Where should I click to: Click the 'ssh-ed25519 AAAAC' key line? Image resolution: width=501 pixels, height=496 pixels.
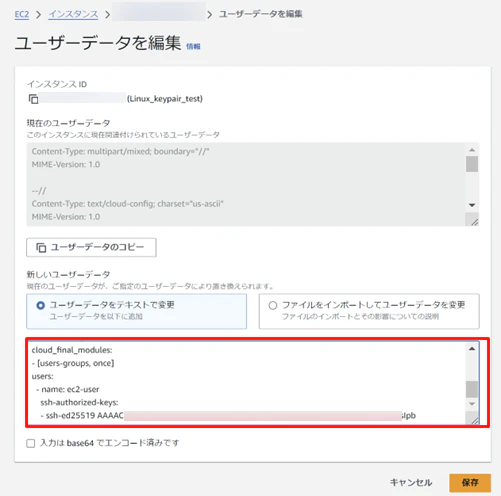(x=228, y=416)
